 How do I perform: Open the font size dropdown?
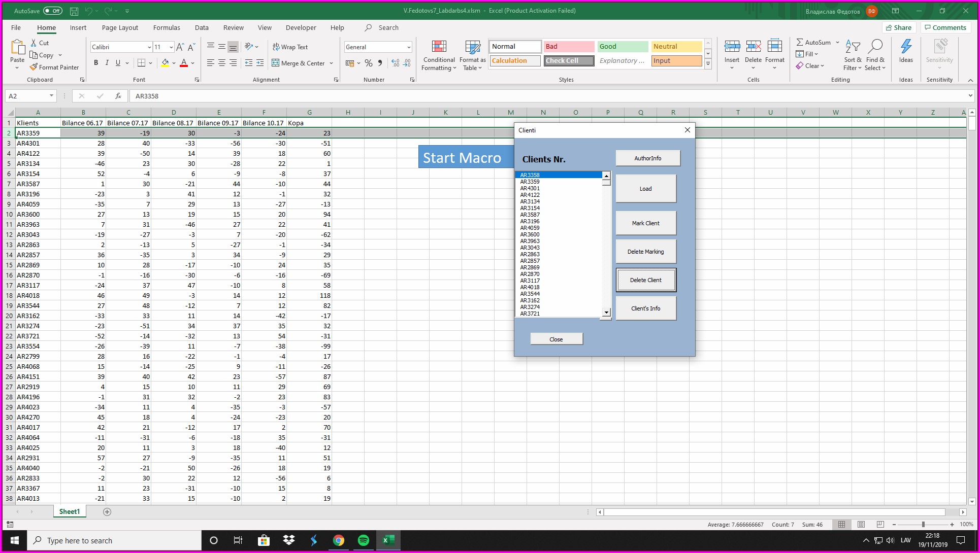coord(171,47)
